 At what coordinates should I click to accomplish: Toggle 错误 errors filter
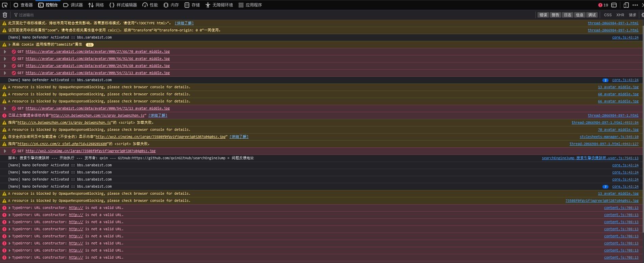543,15
